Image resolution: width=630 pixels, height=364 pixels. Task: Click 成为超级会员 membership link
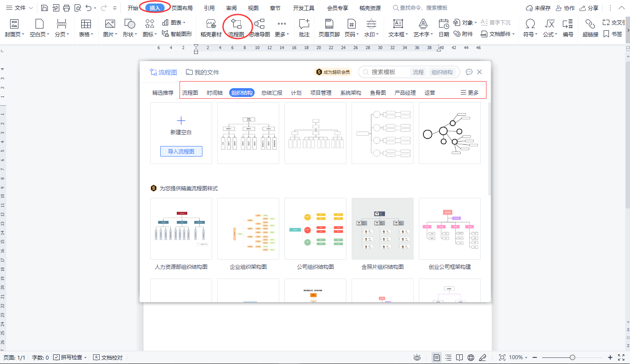point(333,72)
